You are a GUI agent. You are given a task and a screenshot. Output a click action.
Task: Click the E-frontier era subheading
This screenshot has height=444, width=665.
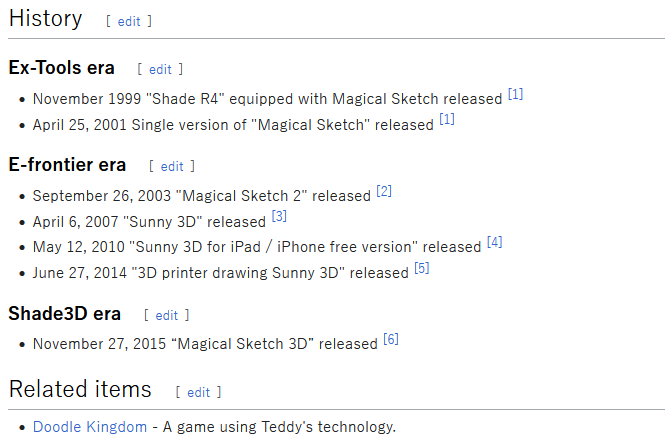pos(67,165)
